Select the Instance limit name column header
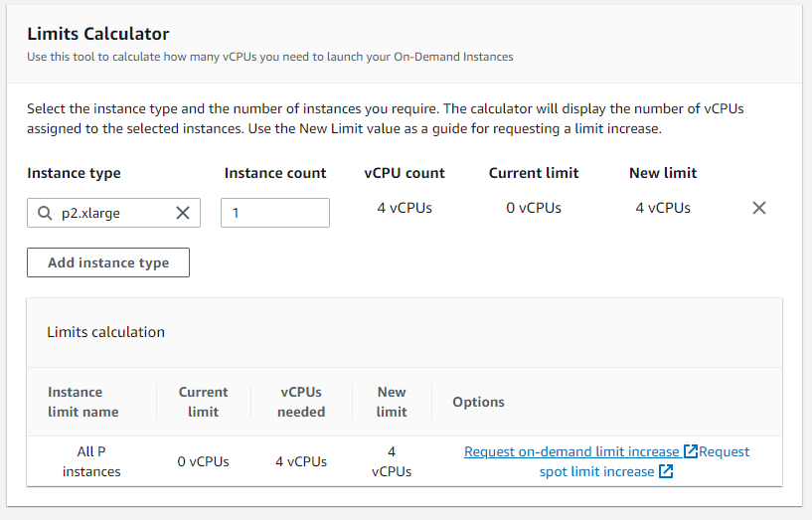Image resolution: width=812 pixels, height=520 pixels. click(x=83, y=402)
